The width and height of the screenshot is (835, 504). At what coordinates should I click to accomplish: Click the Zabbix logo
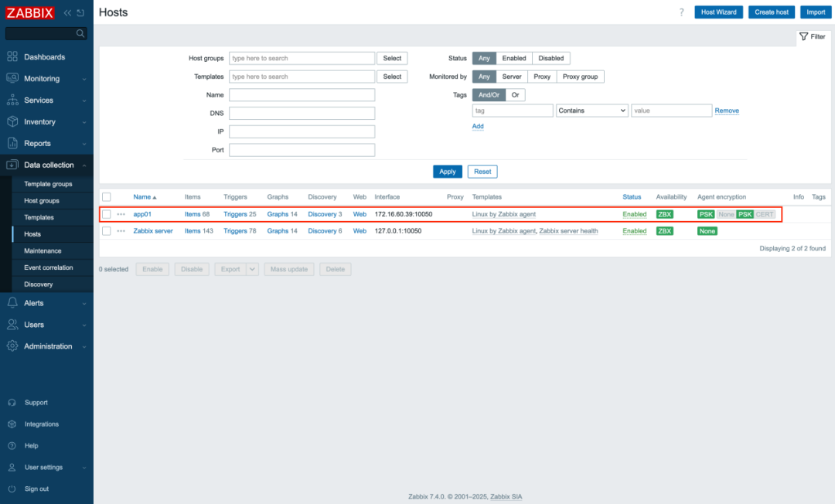[30, 13]
